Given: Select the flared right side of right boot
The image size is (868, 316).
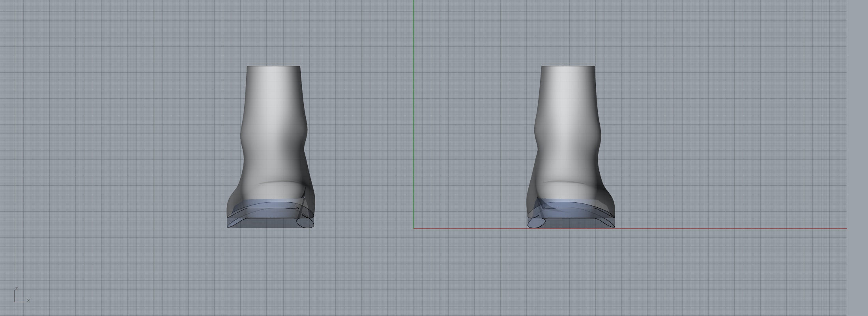Looking at the screenshot, I should click(610, 205).
